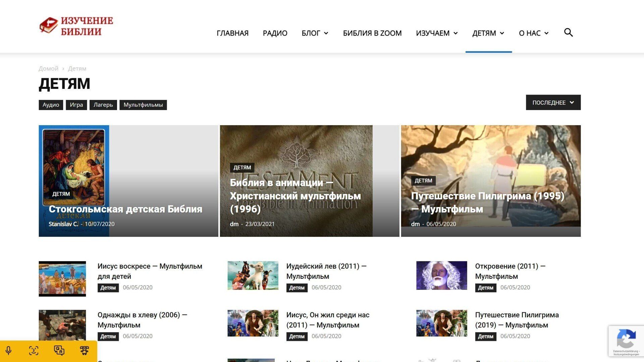
Task: Click the Иисус, Он жил среди нас thumbnail
Action: [253, 323]
